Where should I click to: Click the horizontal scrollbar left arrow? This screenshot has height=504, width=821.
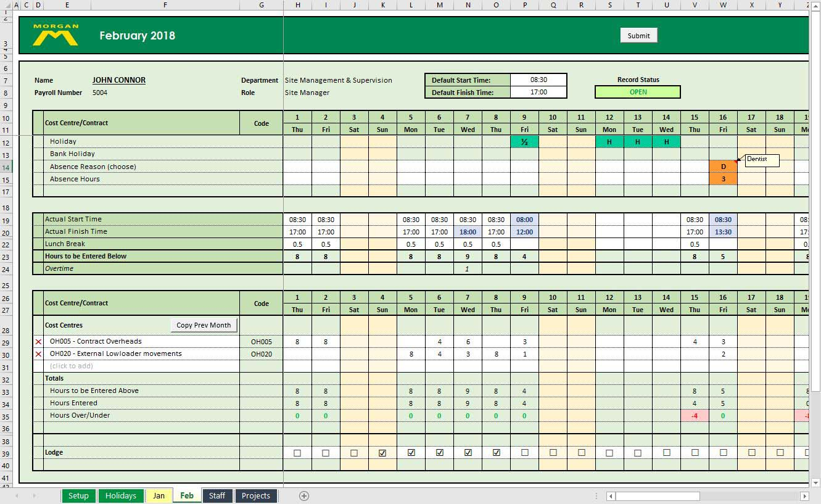(x=610, y=496)
